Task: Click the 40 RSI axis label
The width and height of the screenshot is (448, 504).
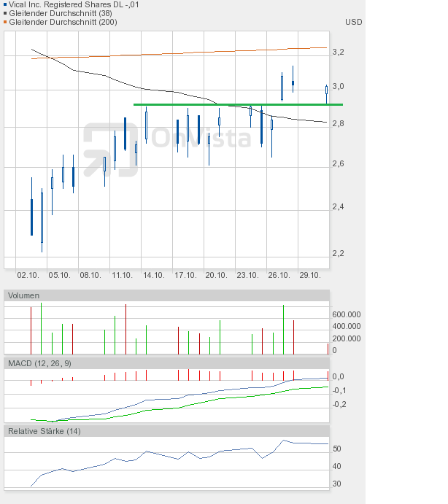Action: [x=336, y=466]
